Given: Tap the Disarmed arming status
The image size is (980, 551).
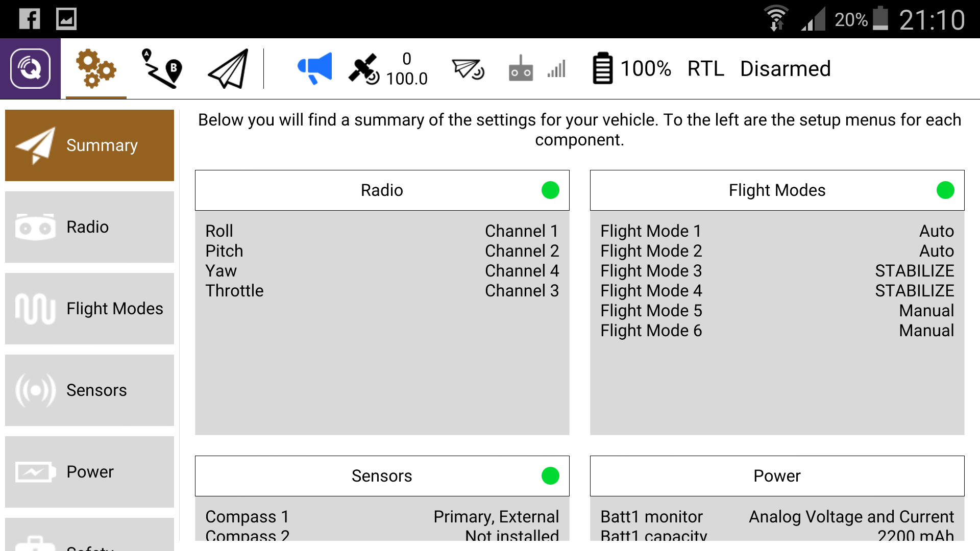Looking at the screenshot, I should (x=785, y=69).
